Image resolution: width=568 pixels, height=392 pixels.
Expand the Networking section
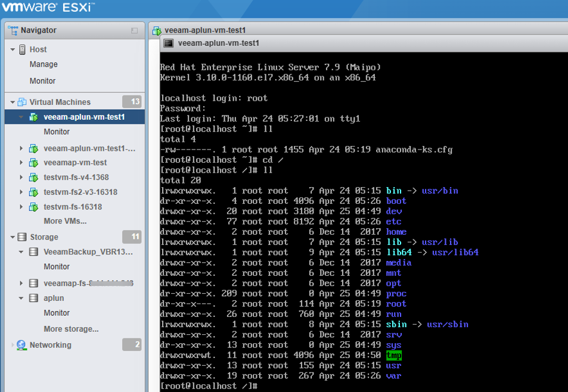click(x=13, y=345)
